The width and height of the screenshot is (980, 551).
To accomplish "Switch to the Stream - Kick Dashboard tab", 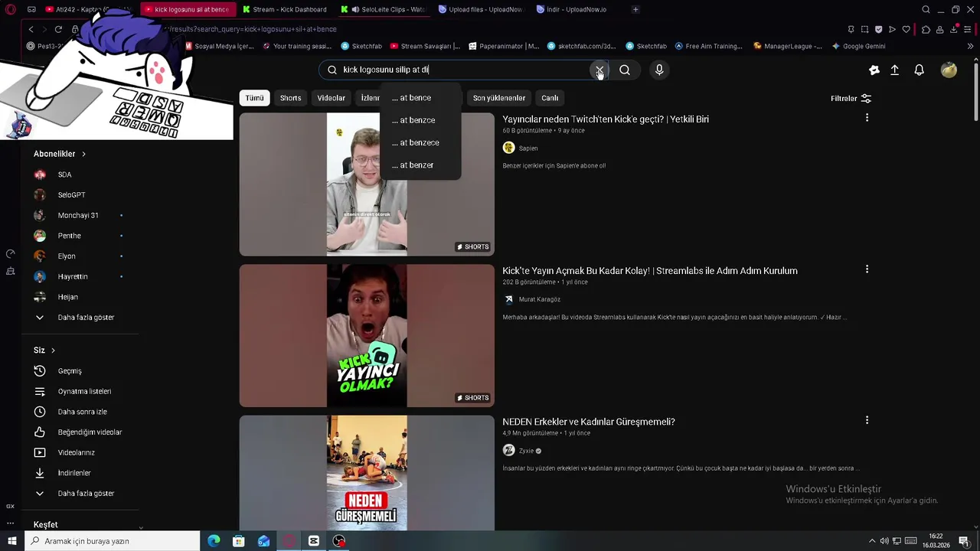I will (x=285, y=9).
